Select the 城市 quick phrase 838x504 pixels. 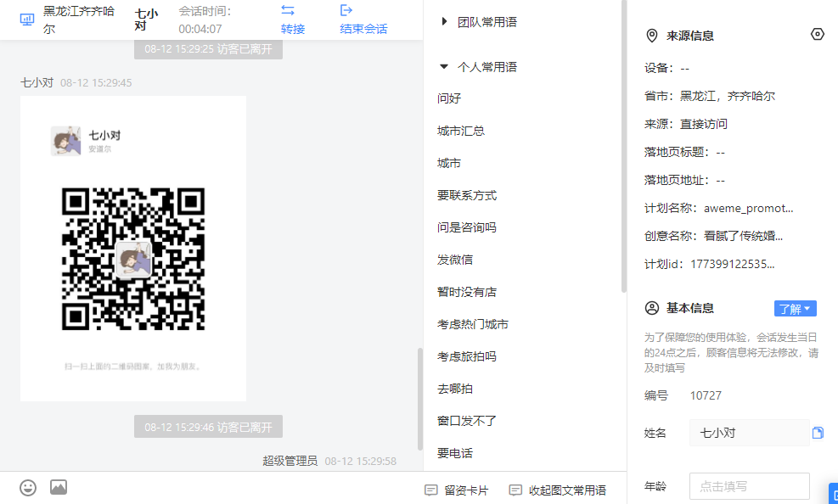click(x=449, y=163)
